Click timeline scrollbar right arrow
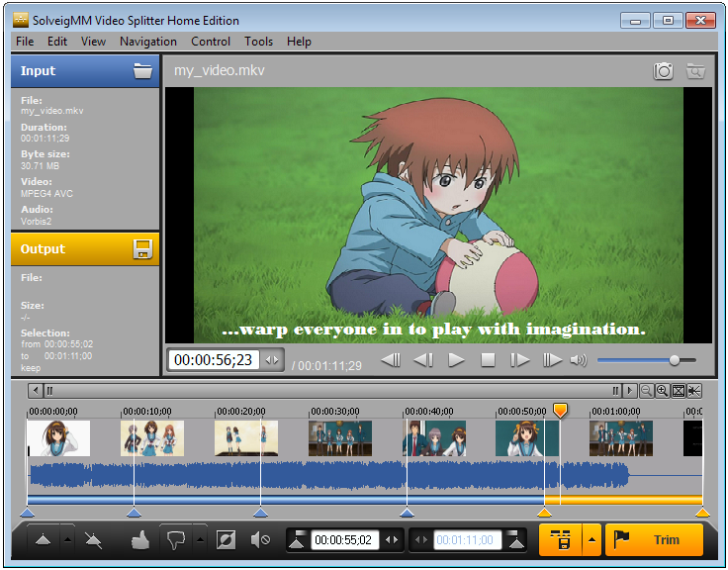The image size is (728, 570). (x=629, y=391)
